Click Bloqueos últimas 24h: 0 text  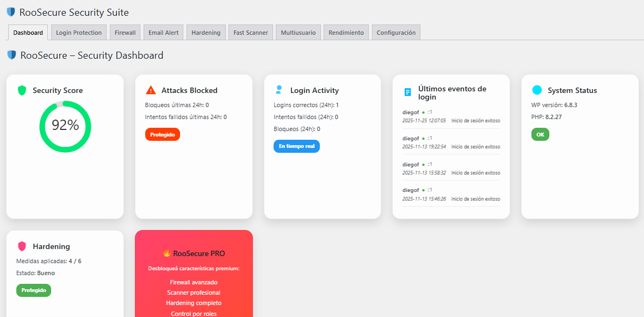tap(177, 105)
